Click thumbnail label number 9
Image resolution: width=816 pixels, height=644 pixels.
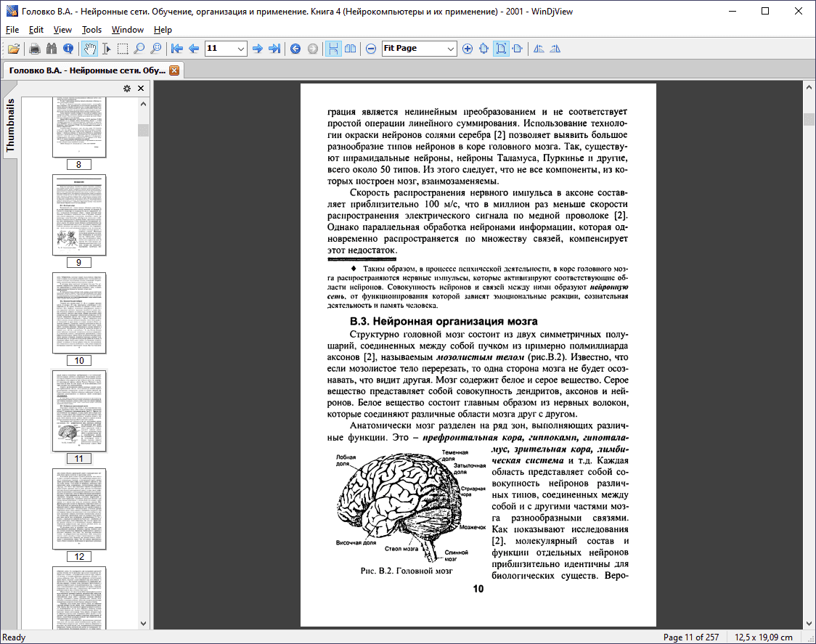[79, 262]
